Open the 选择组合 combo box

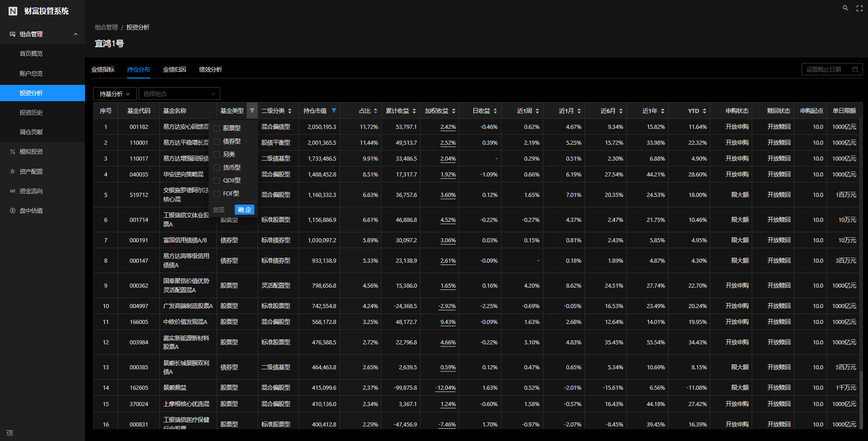coord(179,94)
